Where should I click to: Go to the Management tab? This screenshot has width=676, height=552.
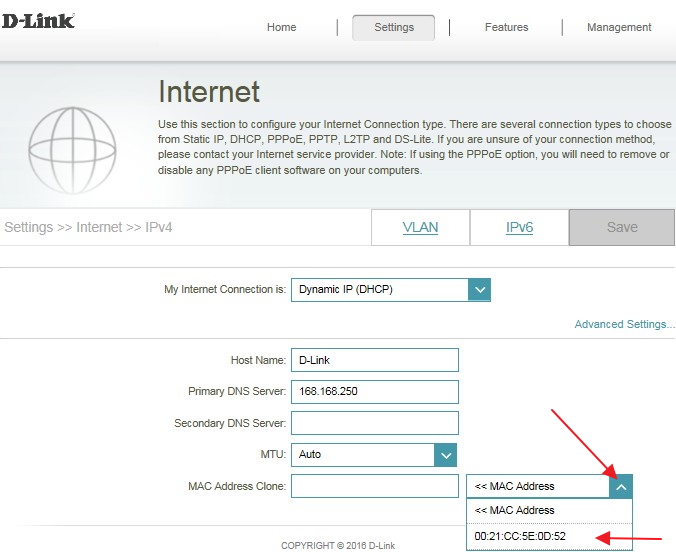pyautogui.click(x=618, y=28)
